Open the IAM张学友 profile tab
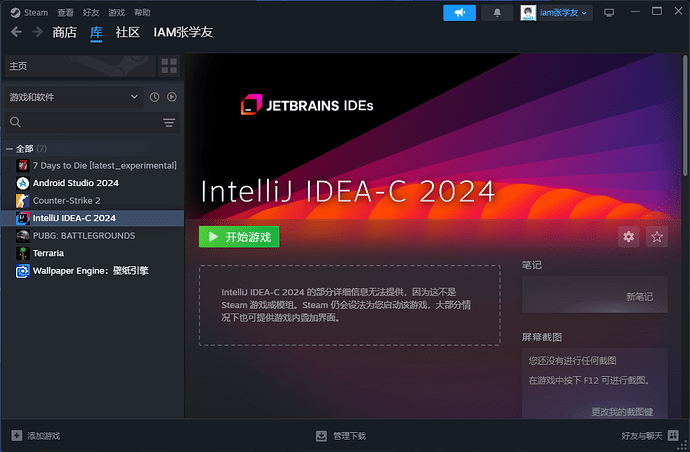Viewport: 690px width, 452px height. pyautogui.click(x=183, y=32)
